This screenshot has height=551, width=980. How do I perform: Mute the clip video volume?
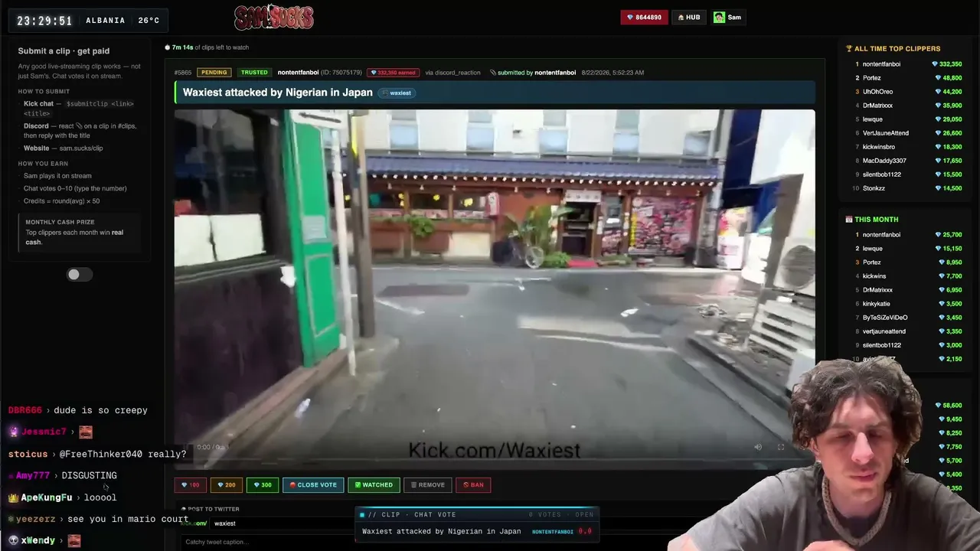[x=758, y=447]
